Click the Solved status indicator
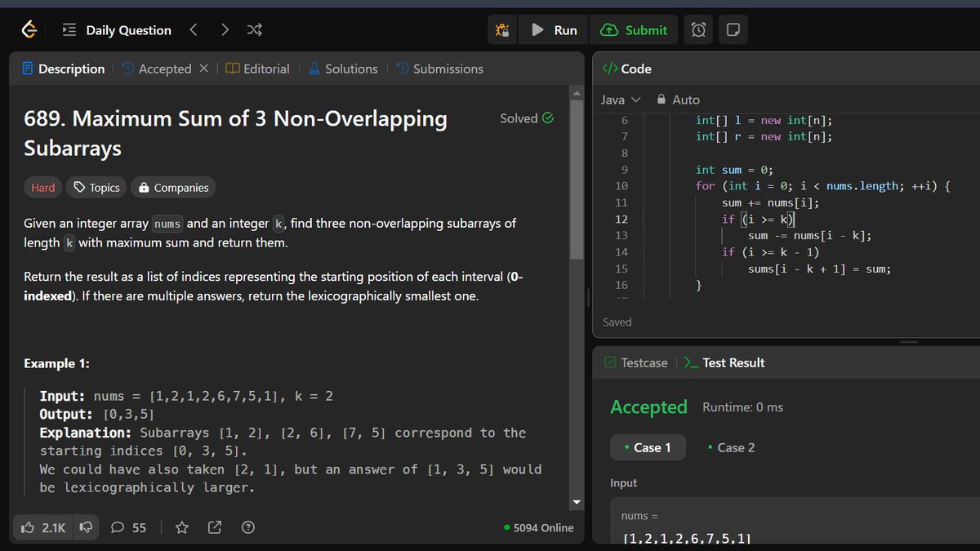 (x=527, y=118)
